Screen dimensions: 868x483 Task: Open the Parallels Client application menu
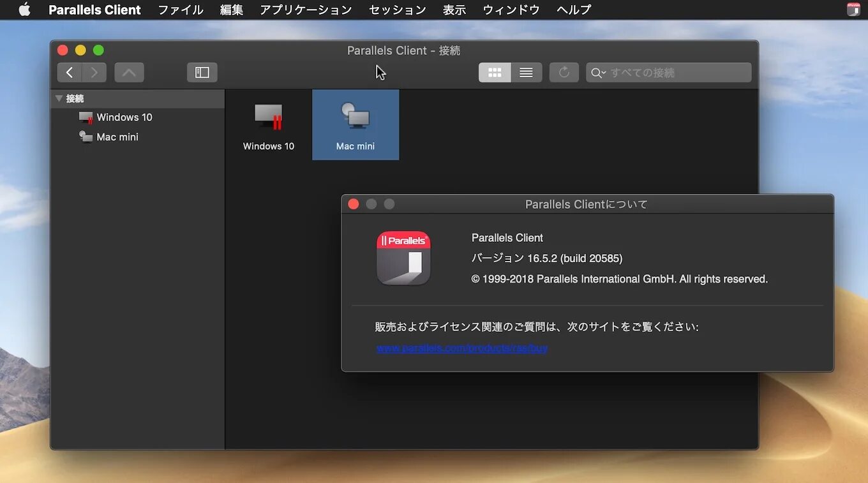click(94, 10)
